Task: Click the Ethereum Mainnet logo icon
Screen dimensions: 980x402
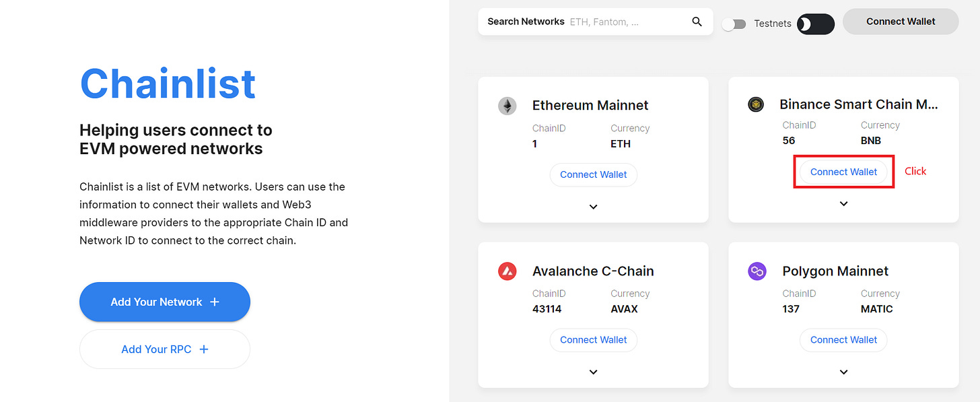Action: click(x=507, y=106)
